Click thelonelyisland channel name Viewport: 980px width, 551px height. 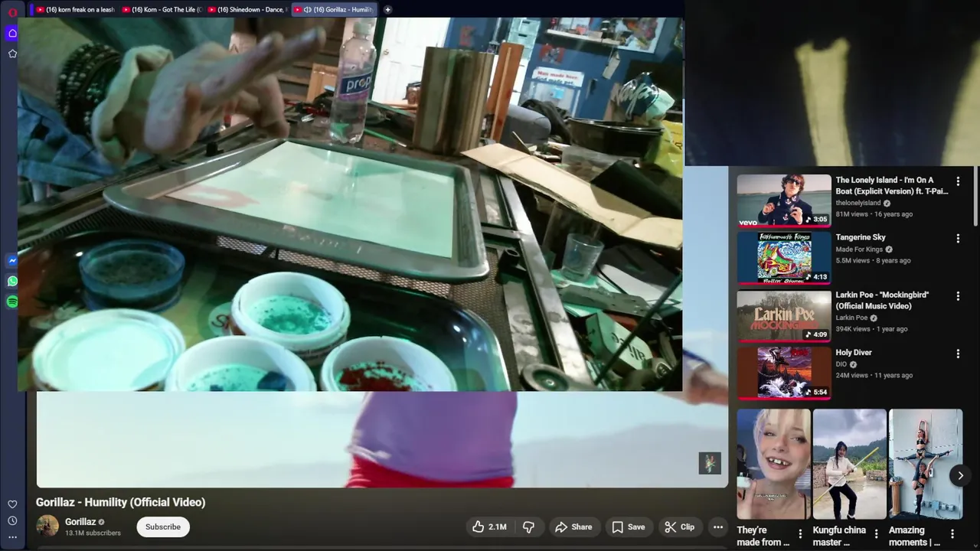[858, 204]
